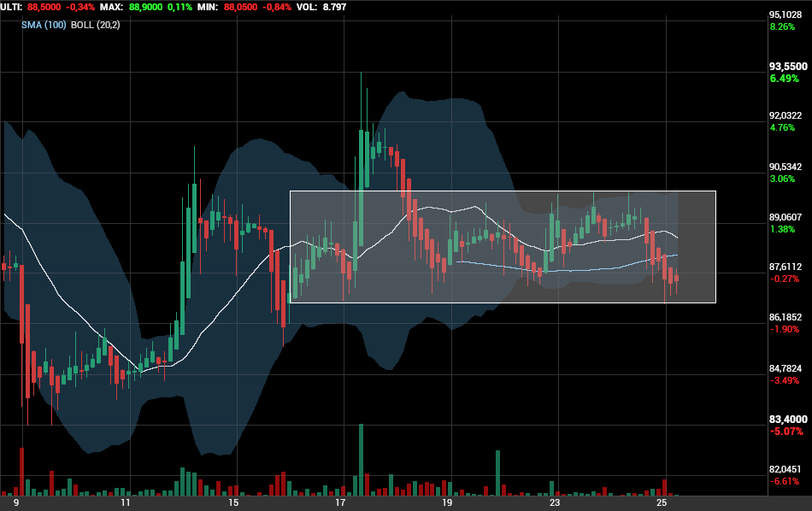Screen dimensions: 812x511
Task: Click the 83,4000 price level on axis
Action: pyautogui.click(x=788, y=420)
